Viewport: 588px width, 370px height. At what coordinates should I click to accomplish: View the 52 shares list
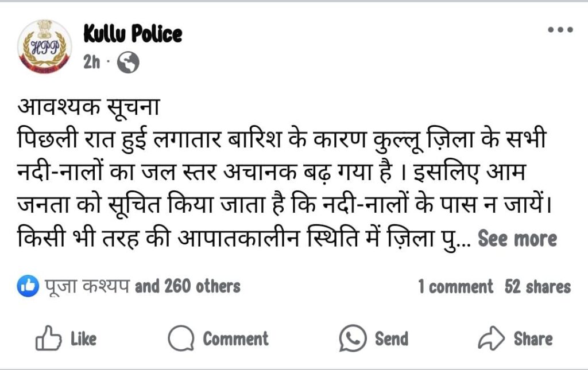pos(537,287)
